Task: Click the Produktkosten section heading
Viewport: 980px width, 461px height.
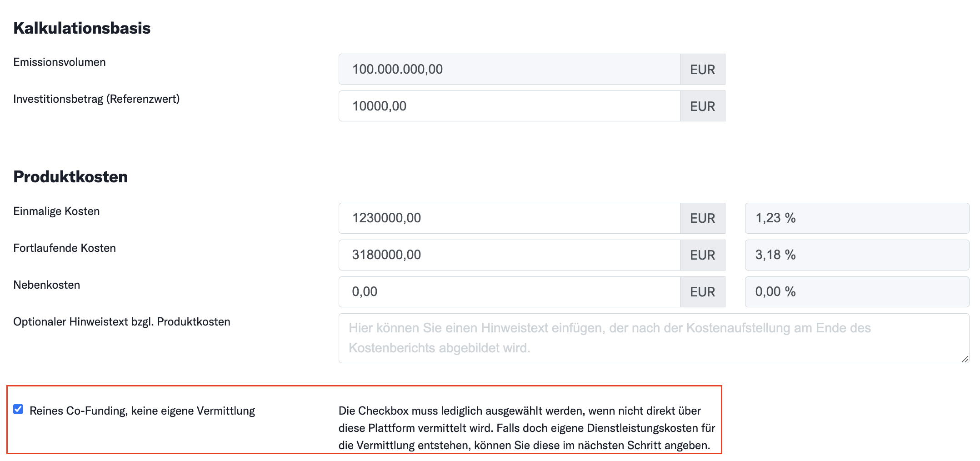Action: 70,177
